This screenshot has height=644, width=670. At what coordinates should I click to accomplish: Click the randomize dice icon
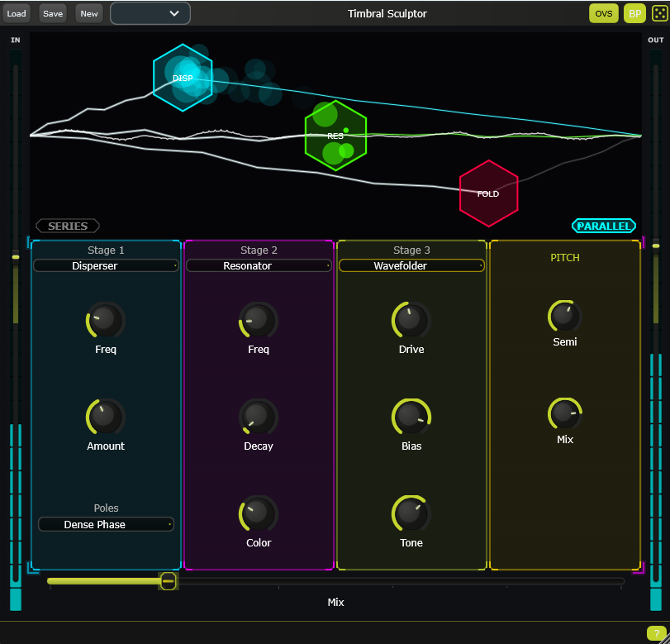[x=659, y=13]
